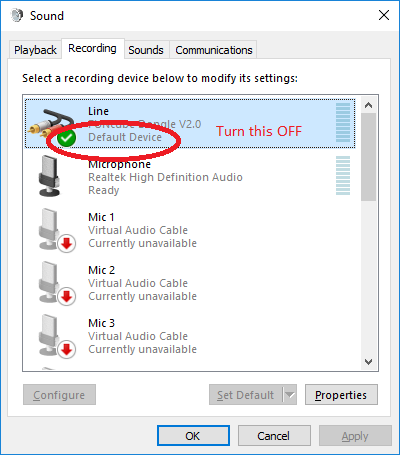The height and width of the screenshot is (455, 400).
Task: Dismiss the dialog with Cancel
Action: click(274, 436)
